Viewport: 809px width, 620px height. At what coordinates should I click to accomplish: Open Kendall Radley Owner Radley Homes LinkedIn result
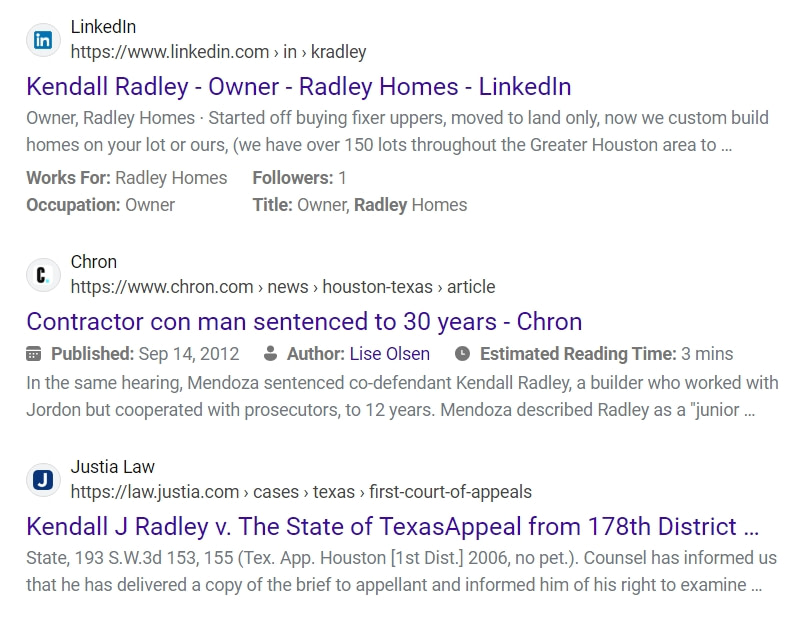pyautogui.click(x=299, y=87)
